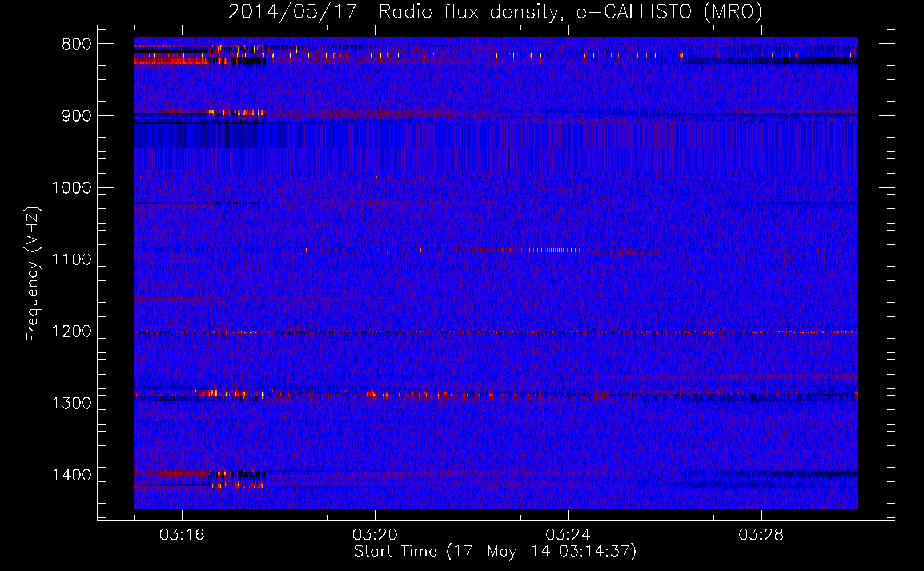924x571 pixels.
Task: Click the 03:16 time tick label
Action: [x=182, y=535]
